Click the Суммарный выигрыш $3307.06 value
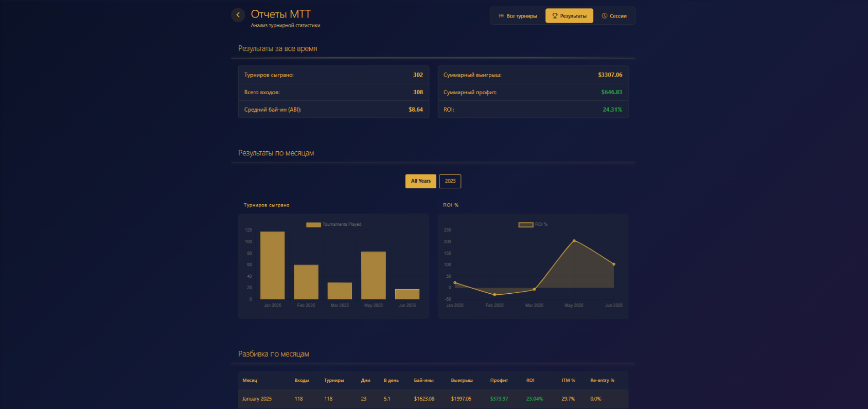868x409 pixels. pos(610,75)
